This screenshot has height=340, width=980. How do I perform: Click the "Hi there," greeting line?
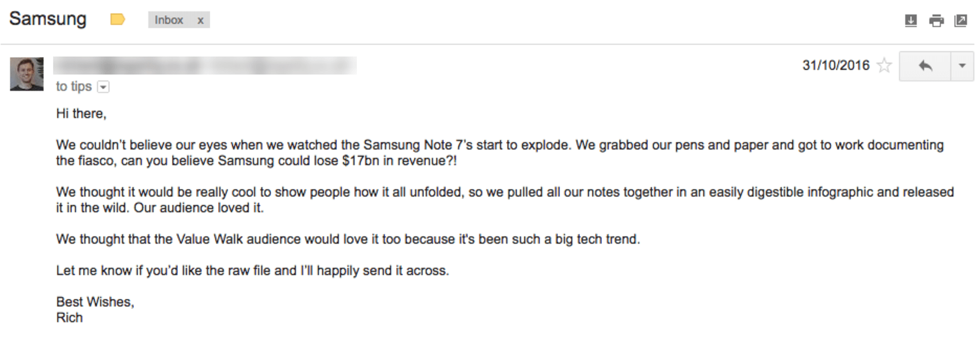click(x=81, y=114)
